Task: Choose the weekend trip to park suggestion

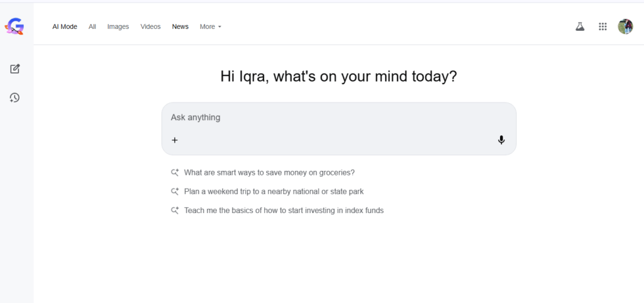Action: pos(274,191)
